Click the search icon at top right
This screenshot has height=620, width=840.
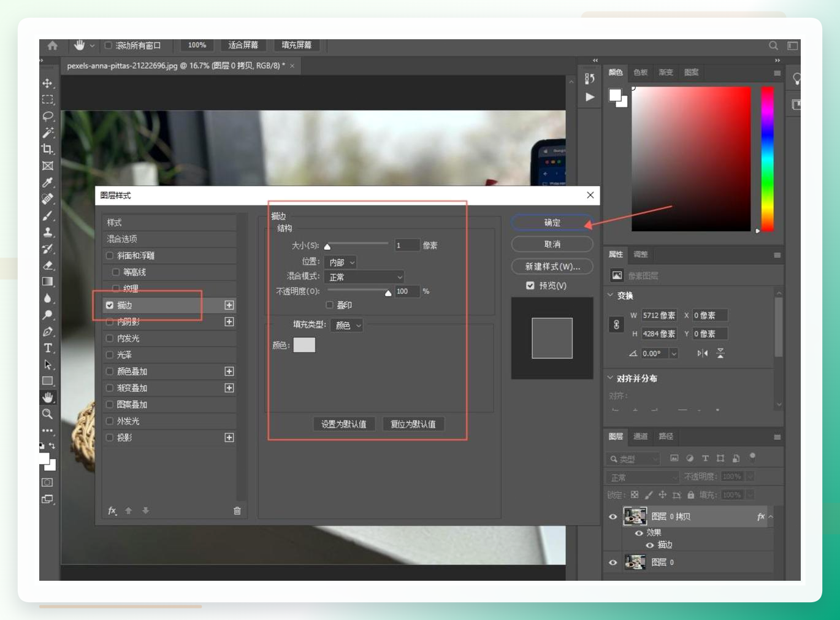(773, 45)
